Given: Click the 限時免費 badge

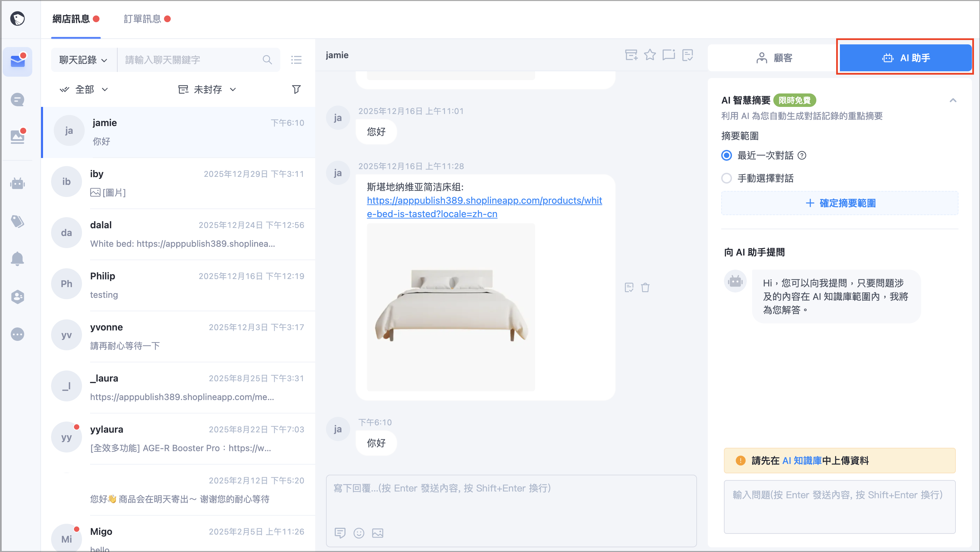Looking at the screenshot, I should [794, 101].
